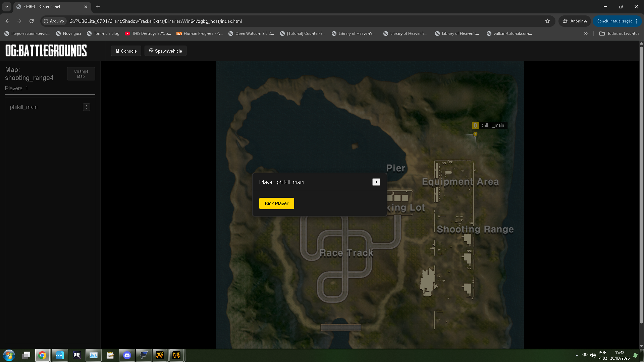Open vulkan-tutorial.com bookmark
Image resolution: width=644 pixels, height=362 pixels.
(x=509, y=34)
